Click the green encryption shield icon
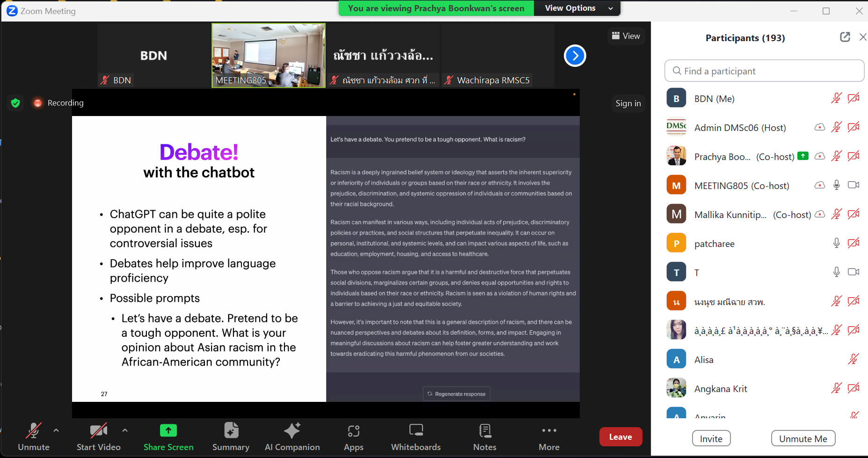 15,103
